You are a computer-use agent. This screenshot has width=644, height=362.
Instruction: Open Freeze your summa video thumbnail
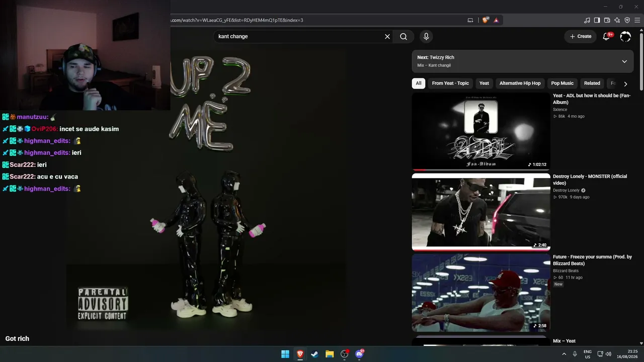click(481, 293)
